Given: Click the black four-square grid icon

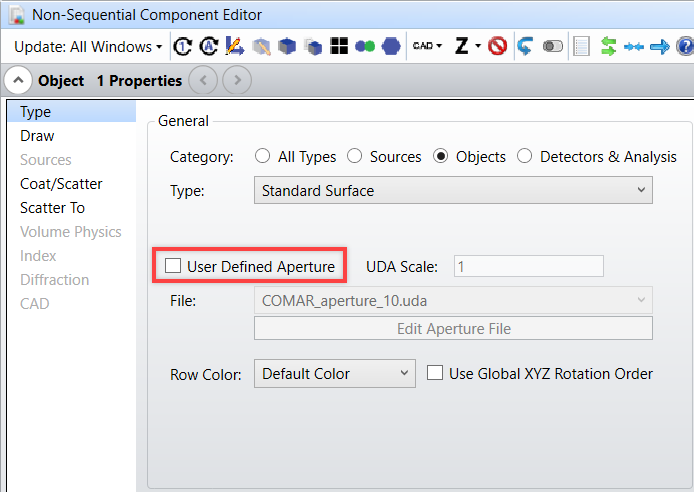Looking at the screenshot, I should pos(339,46).
